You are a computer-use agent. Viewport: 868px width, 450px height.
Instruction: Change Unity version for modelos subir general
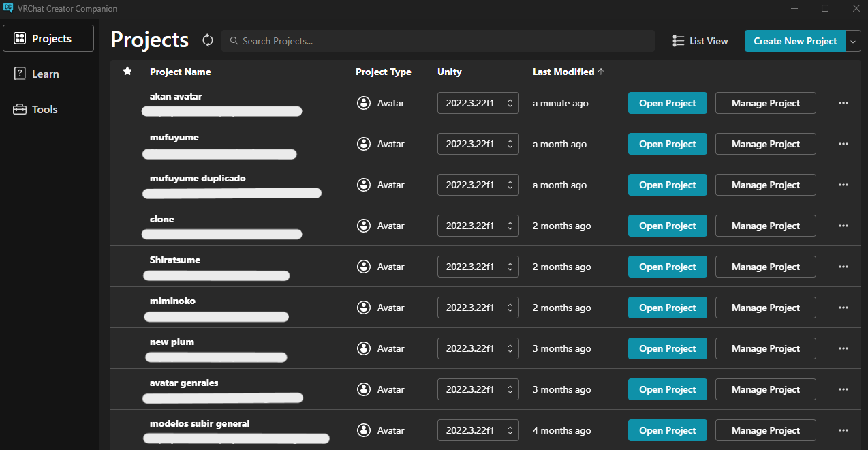coord(478,430)
